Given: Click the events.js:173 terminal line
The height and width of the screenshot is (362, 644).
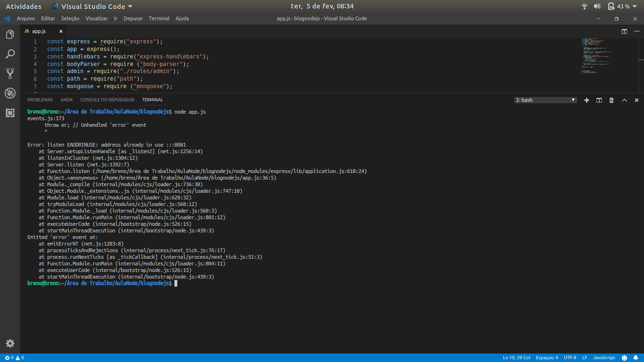Looking at the screenshot, I should coord(46,118).
